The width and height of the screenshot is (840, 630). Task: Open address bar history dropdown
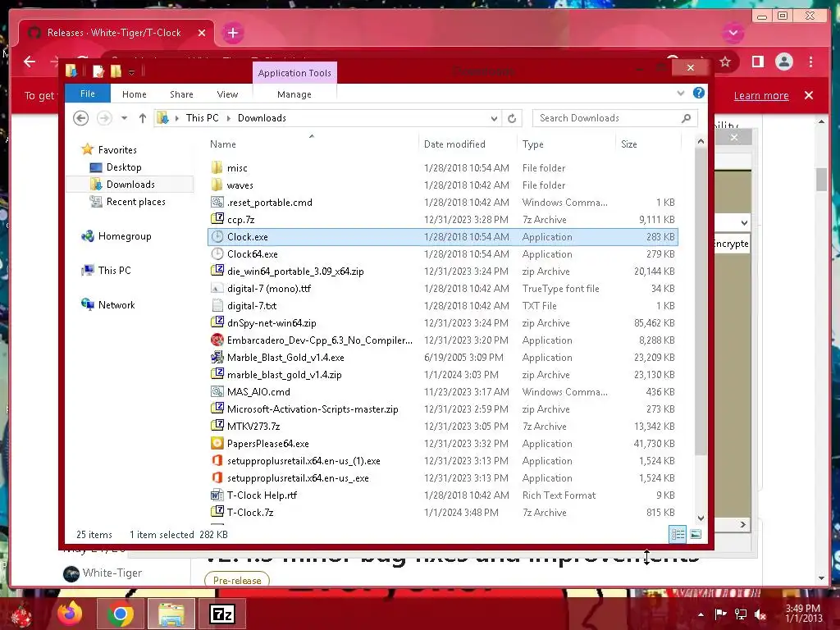[493, 118]
